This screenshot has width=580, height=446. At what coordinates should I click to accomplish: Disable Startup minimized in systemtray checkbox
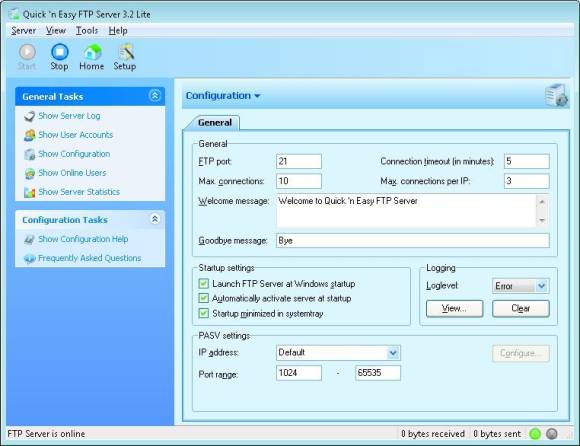point(203,313)
